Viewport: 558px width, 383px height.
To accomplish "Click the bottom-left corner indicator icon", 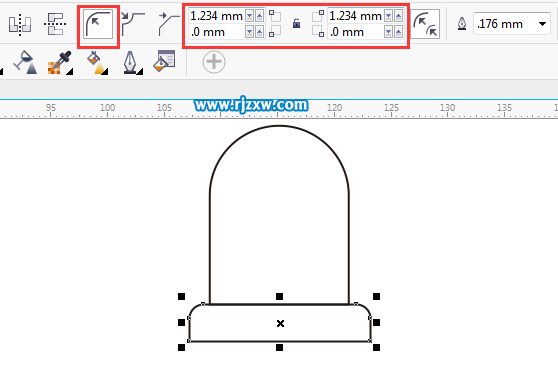I will [x=274, y=31].
